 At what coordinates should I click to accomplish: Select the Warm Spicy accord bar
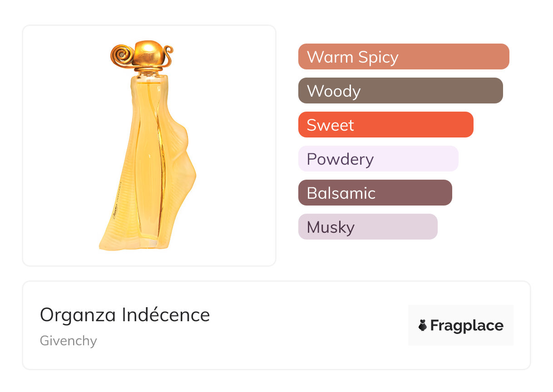[x=404, y=57]
